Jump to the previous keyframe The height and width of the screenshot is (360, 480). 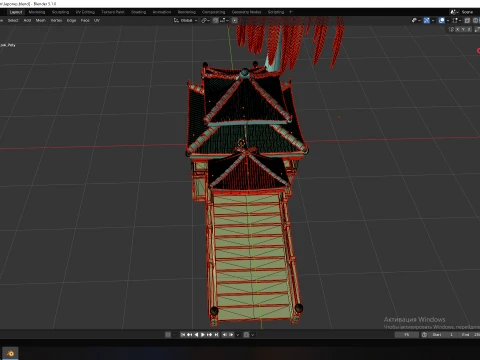[189, 335]
